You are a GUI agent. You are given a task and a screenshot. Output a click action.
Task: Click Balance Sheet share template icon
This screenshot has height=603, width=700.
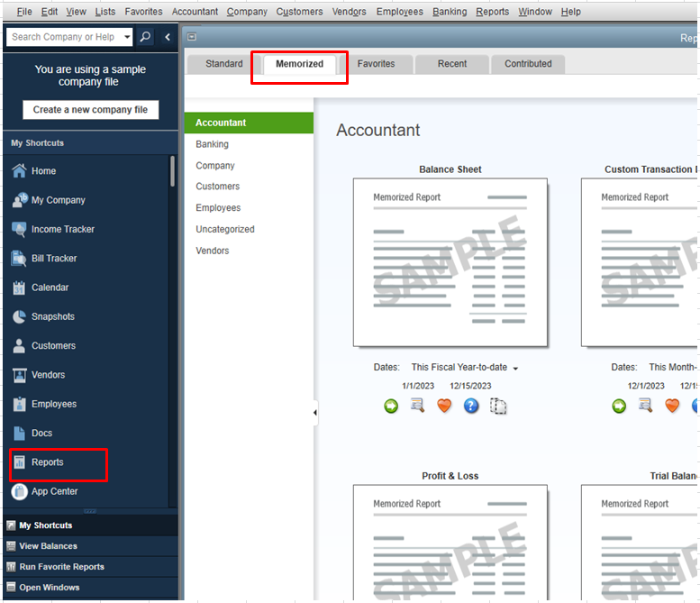coord(498,406)
